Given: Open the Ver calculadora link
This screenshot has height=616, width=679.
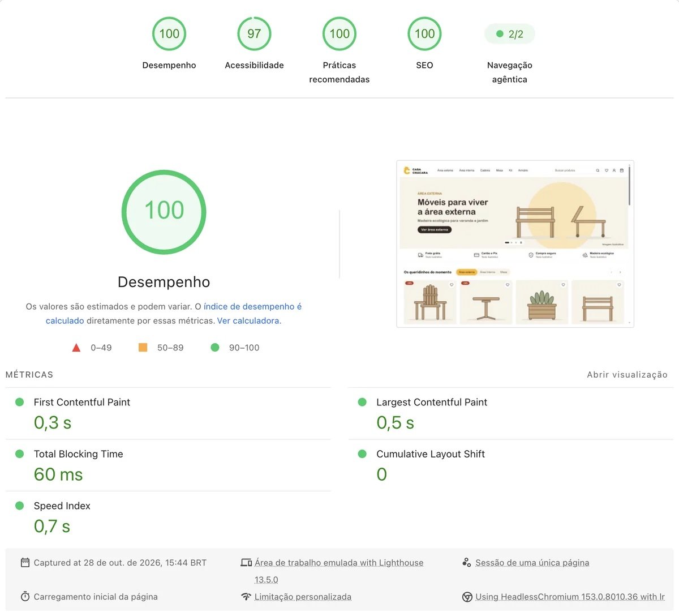Looking at the screenshot, I should coord(248,320).
